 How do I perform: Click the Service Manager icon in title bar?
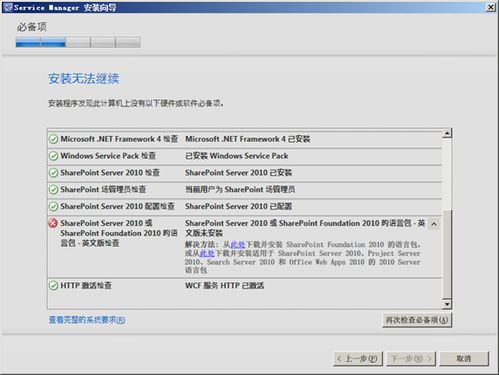point(7,7)
